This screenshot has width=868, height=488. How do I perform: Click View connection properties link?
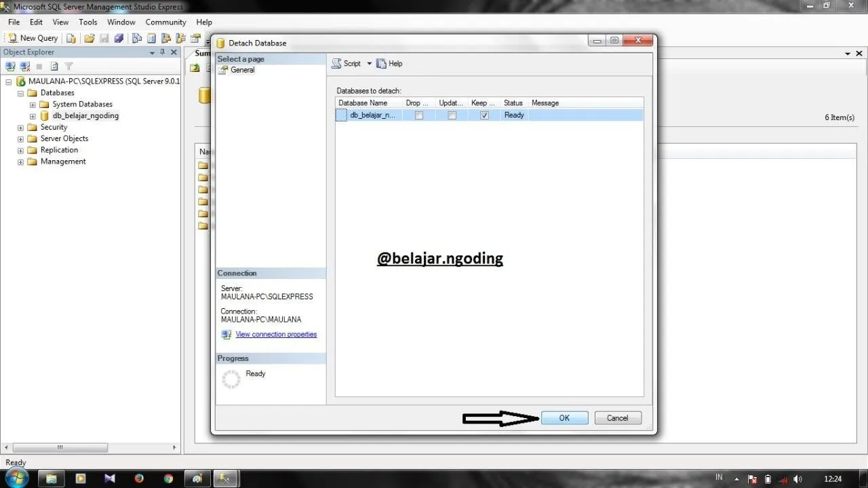pyautogui.click(x=276, y=334)
